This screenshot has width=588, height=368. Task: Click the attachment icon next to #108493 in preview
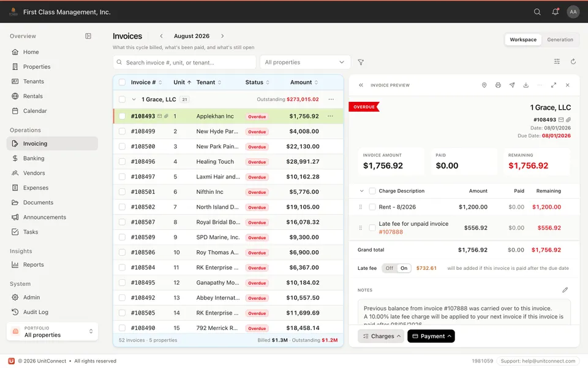click(x=568, y=120)
